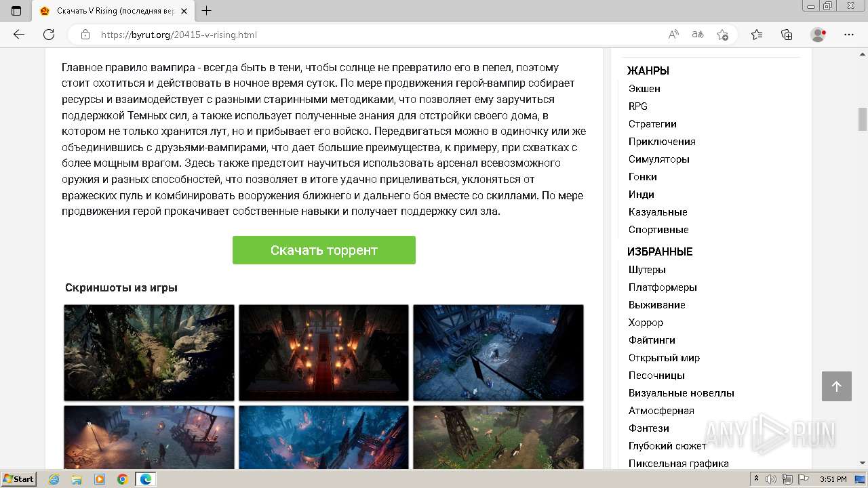The width and height of the screenshot is (868, 488).
Task: Close the V Rising tab
Action: (184, 11)
